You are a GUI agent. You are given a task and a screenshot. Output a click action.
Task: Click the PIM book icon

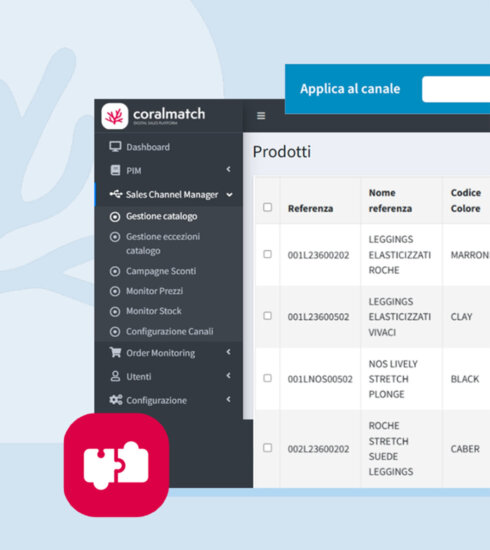[x=115, y=170]
